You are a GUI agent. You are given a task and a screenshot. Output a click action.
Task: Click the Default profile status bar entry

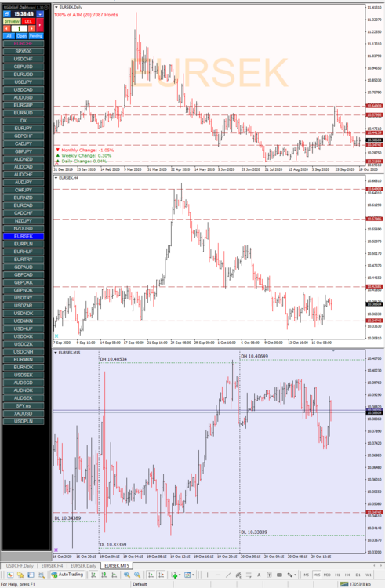(140, 584)
